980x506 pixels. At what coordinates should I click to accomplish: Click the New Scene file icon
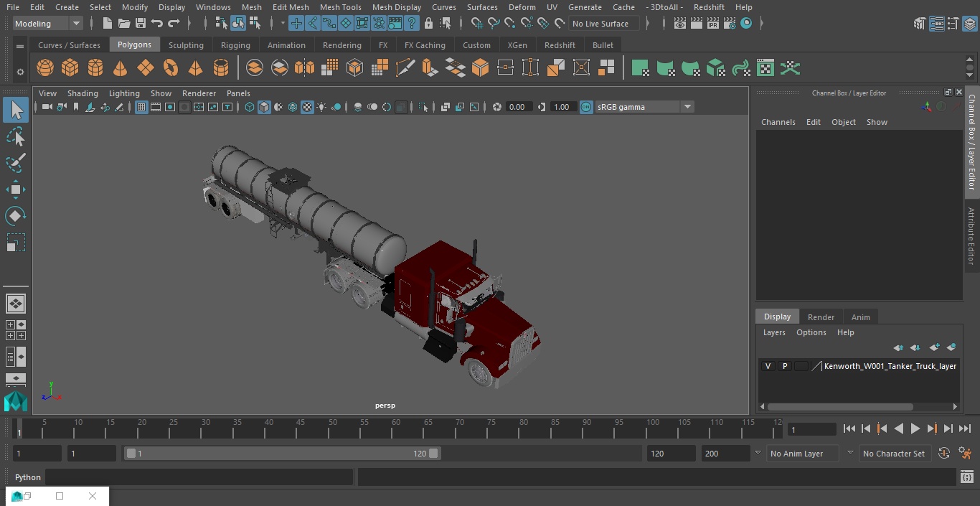pyautogui.click(x=107, y=24)
